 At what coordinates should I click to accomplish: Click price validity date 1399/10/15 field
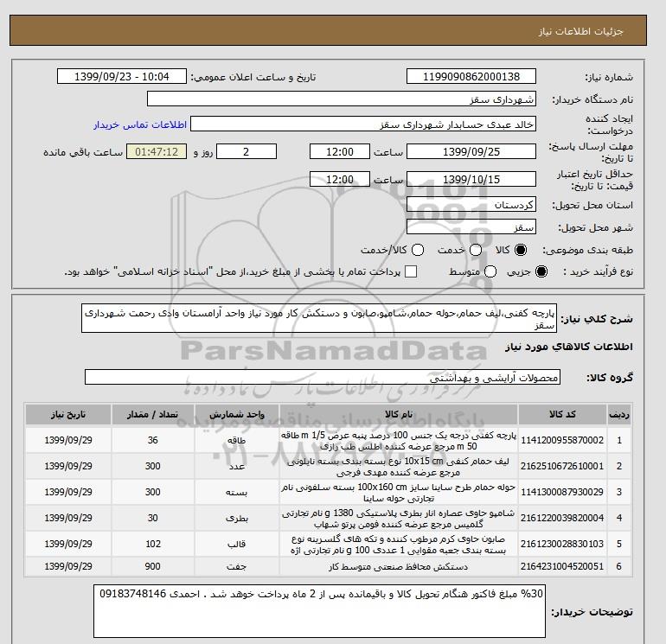[x=471, y=179]
